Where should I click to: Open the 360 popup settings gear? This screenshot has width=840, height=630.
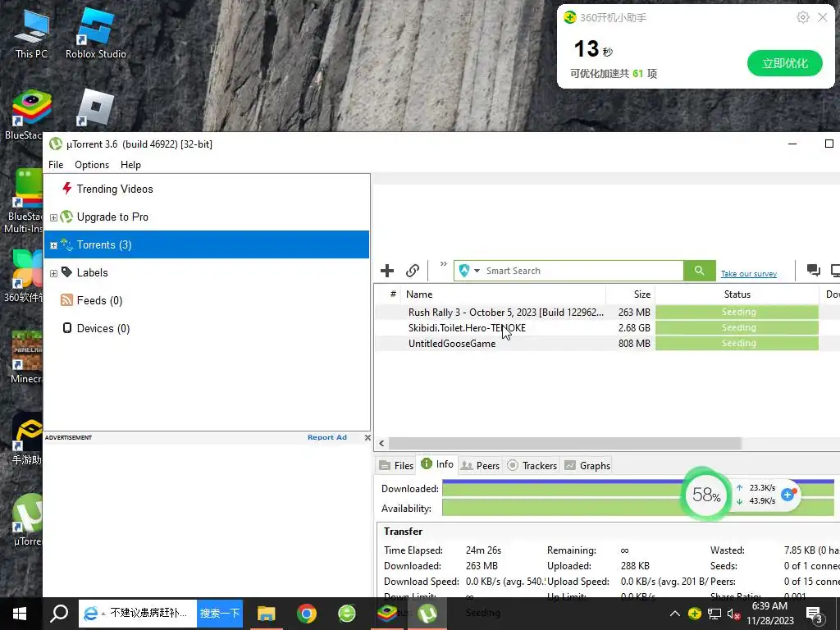tap(802, 18)
